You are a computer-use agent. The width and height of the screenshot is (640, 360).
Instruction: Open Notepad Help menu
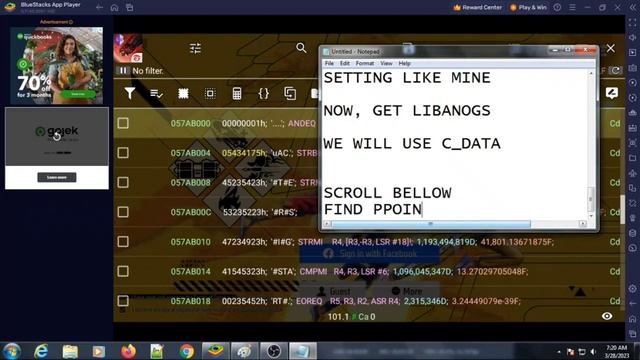coord(404,63)
